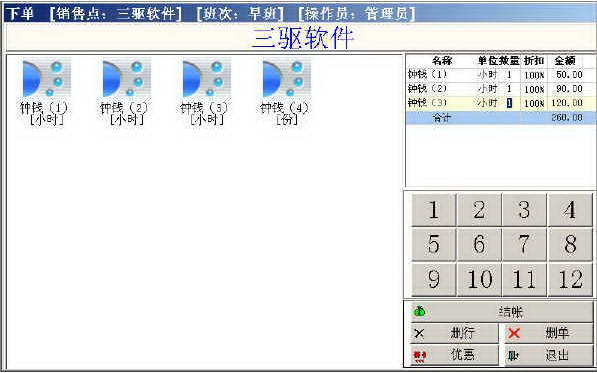This screenshot has height=373, width=597.
Task: Select the 钟钱(1) item icon
Action: pyautogui.click(x=46, y=78)
